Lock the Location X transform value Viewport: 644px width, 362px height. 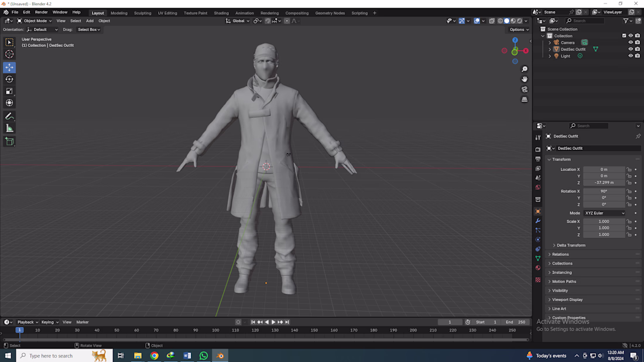(629, 169)
